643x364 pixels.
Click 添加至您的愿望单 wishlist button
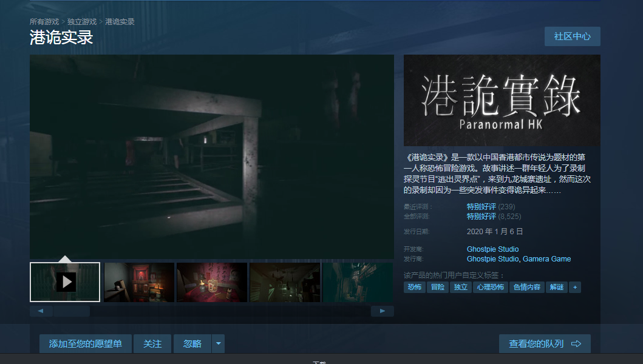point(85,343)
